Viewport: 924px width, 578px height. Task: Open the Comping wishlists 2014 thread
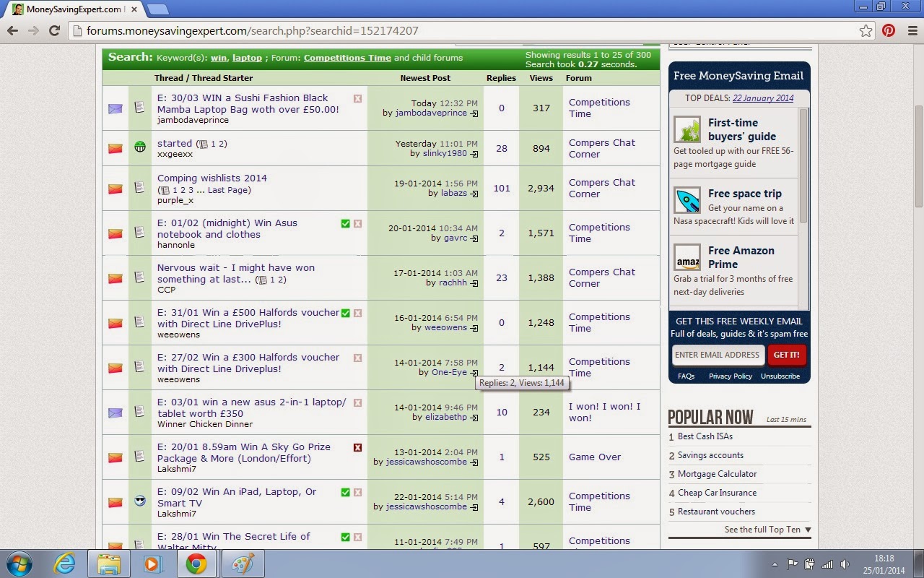coord(212,178)
